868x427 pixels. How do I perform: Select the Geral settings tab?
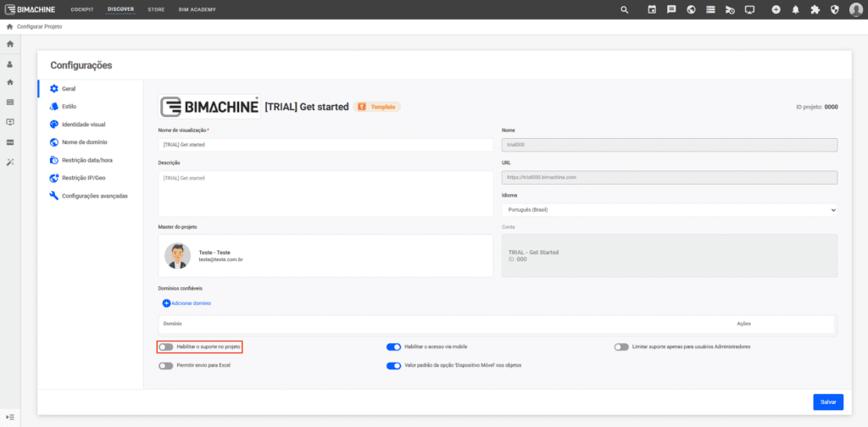click(90, 88)
